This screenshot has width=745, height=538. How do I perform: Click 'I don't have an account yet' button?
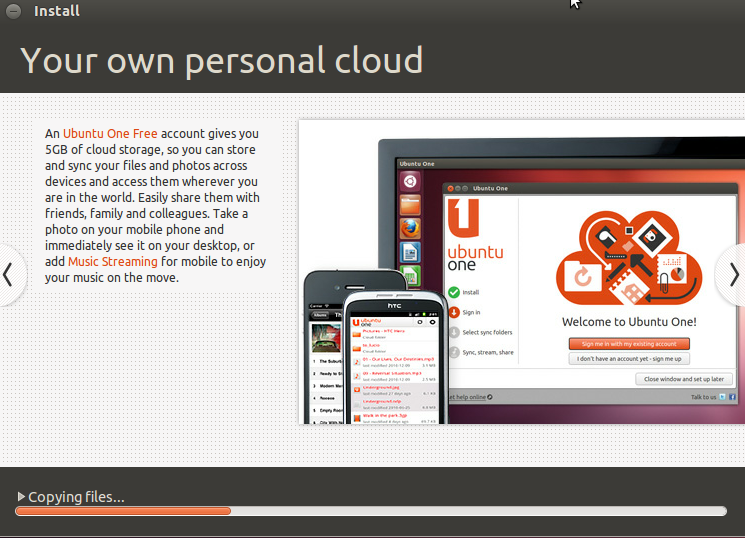[629, 359]
